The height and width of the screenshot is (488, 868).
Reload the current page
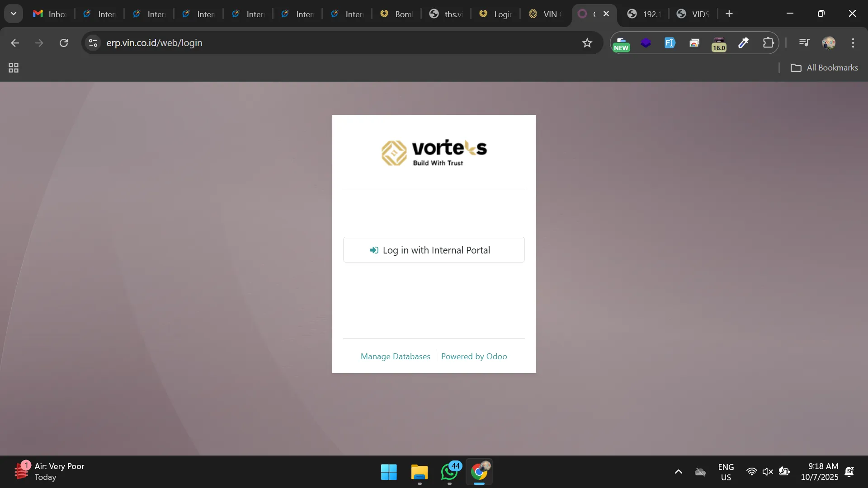point(64,43)
